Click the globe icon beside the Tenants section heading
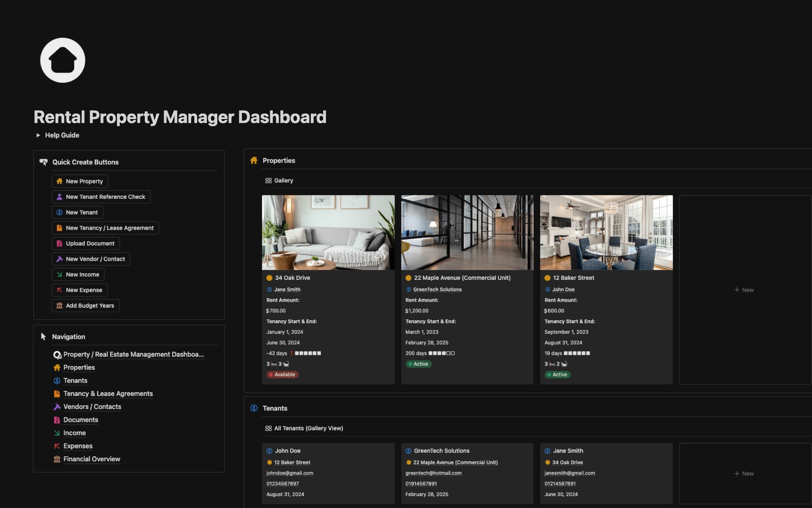 tap(253, 408)
